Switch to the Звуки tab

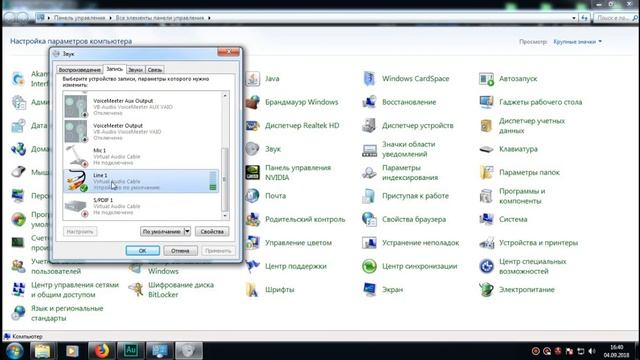[x=136, y=70]
